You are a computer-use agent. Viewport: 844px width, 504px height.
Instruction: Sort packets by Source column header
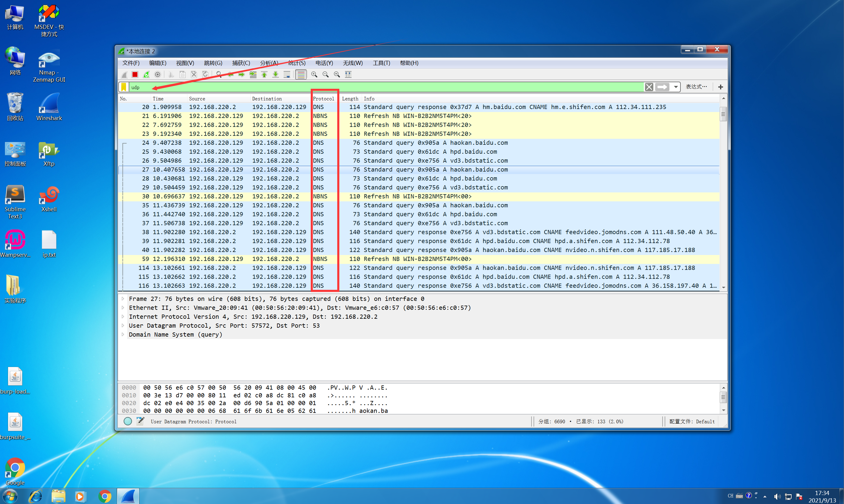coord(218,99)
